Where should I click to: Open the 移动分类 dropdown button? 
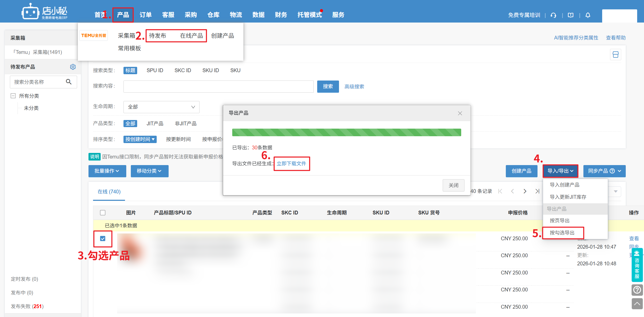(149, 171)
